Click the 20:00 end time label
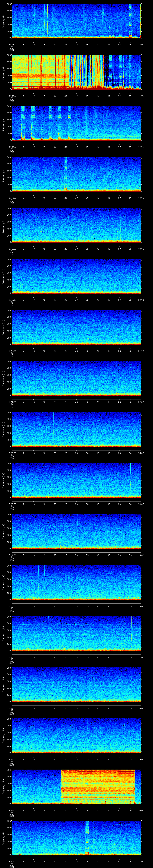Viewport: 153px width, 868px height. click(x=141, y=300)
